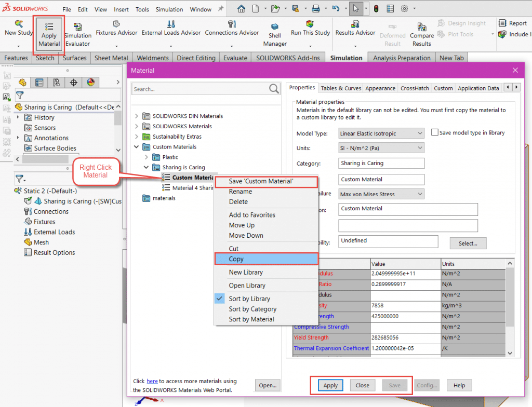Click Compare Results icon
532x407 pixels.
point(422,26)
